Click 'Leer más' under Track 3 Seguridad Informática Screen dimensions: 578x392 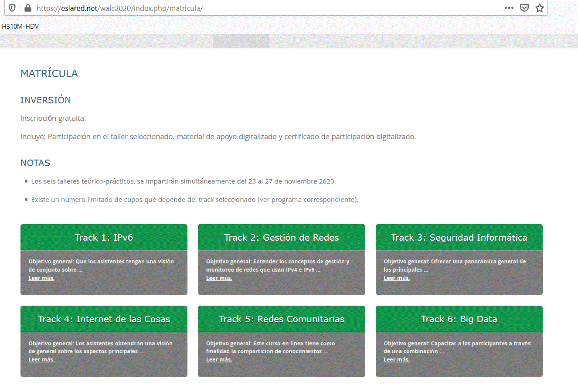pyautogui.click(x=397, y=278)
